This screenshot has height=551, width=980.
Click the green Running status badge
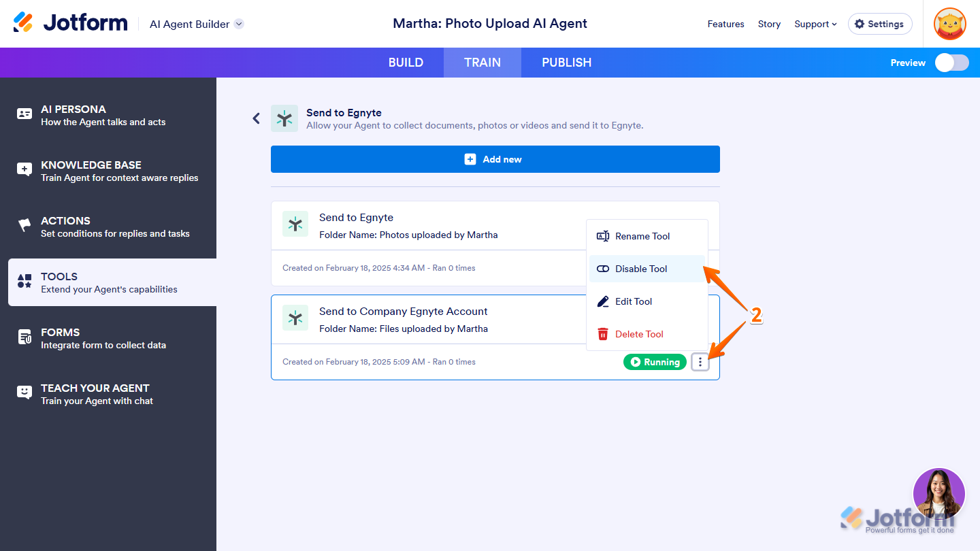(x=655, y=362)
